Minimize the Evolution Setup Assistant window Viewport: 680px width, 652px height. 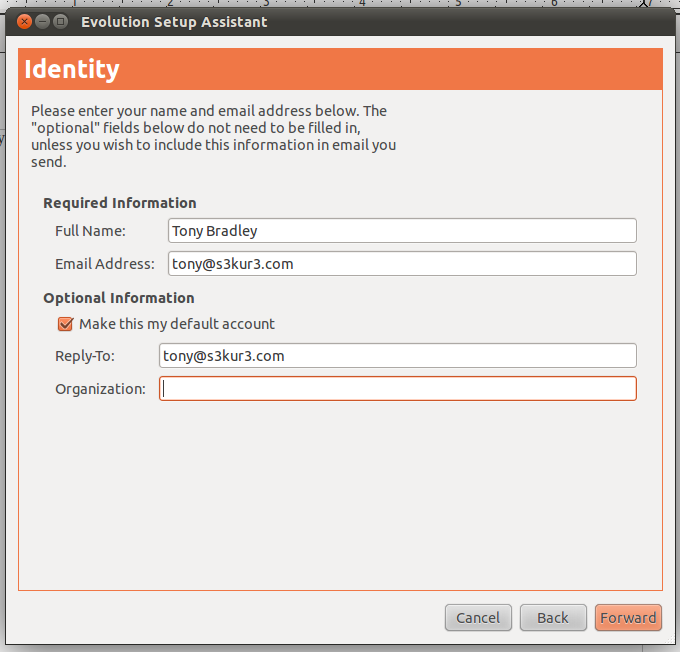[x=42, y=21]
